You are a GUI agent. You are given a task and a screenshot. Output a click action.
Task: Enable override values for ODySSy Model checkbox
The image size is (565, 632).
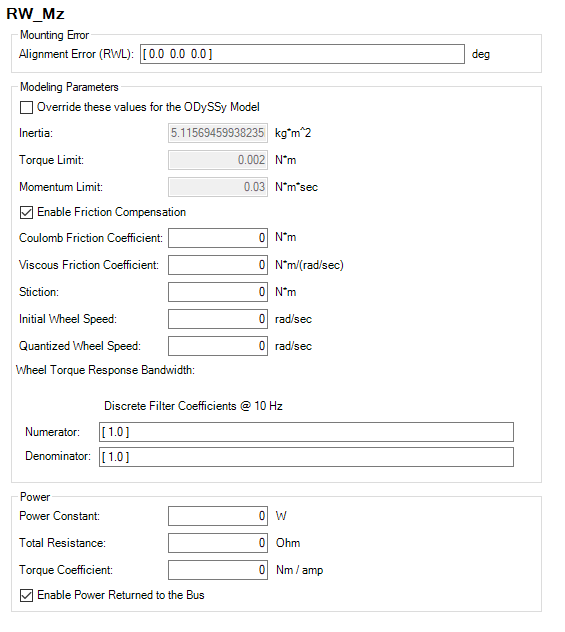click(26, 108)
